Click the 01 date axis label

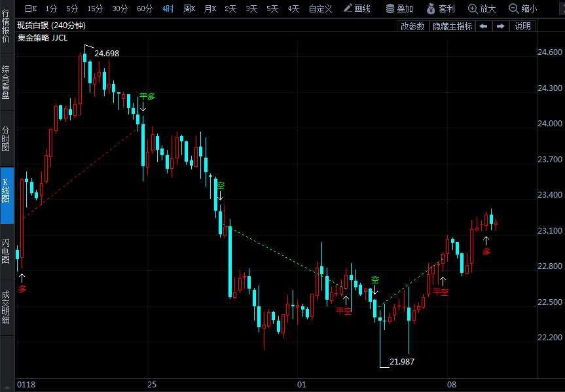[302, 385]
